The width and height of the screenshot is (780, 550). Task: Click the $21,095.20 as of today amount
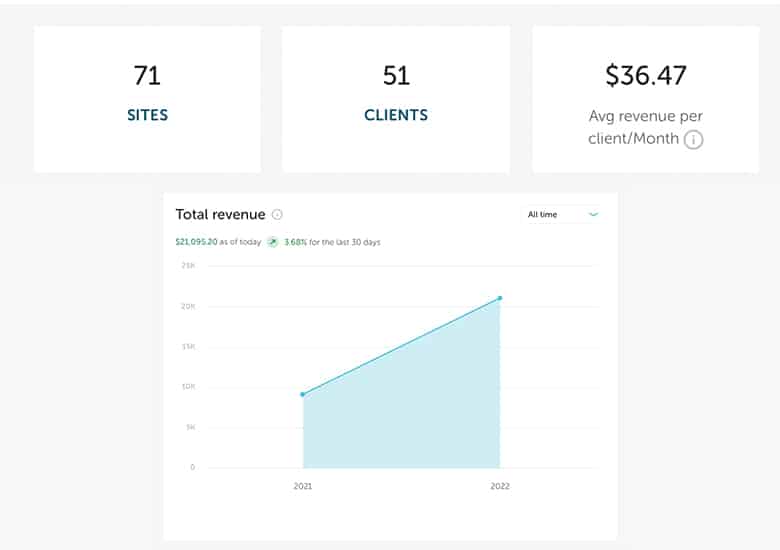tap(198, 242)
